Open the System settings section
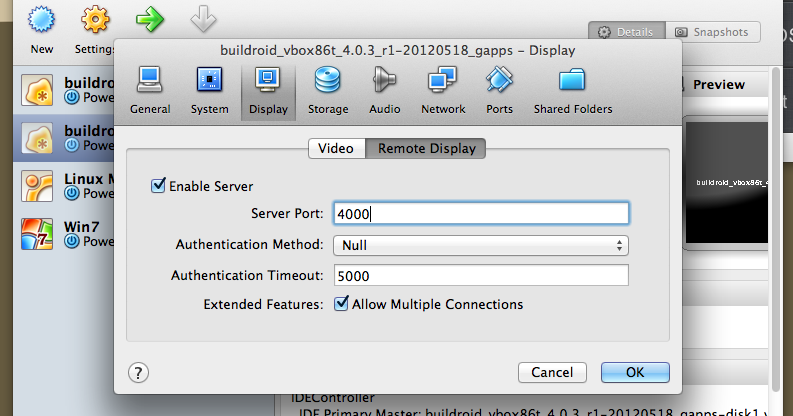Viewport: 793px width, 416px height. pyautogui.click(x=209, y=91)
